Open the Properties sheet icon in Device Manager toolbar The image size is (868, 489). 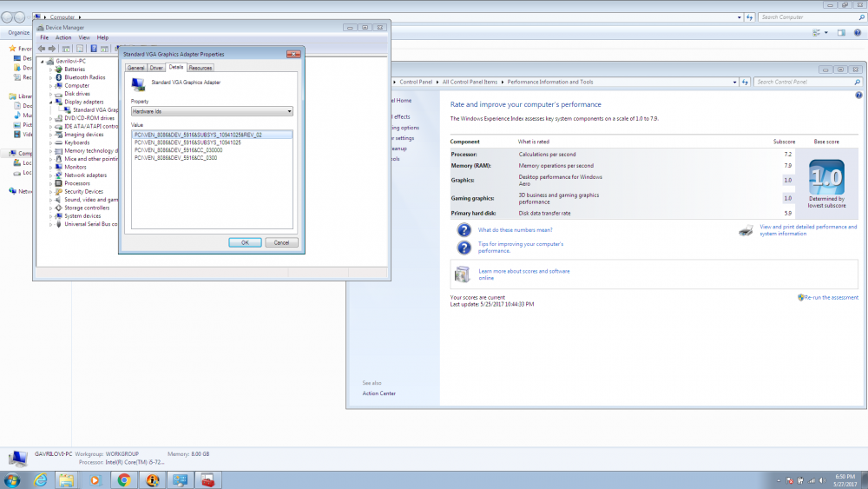(80, 49)
